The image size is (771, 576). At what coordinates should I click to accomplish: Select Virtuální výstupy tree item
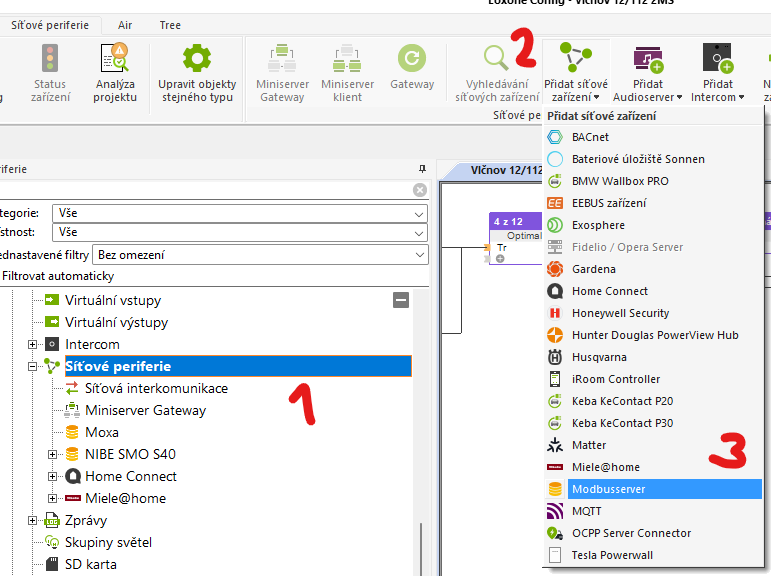(x=117, y=322)
